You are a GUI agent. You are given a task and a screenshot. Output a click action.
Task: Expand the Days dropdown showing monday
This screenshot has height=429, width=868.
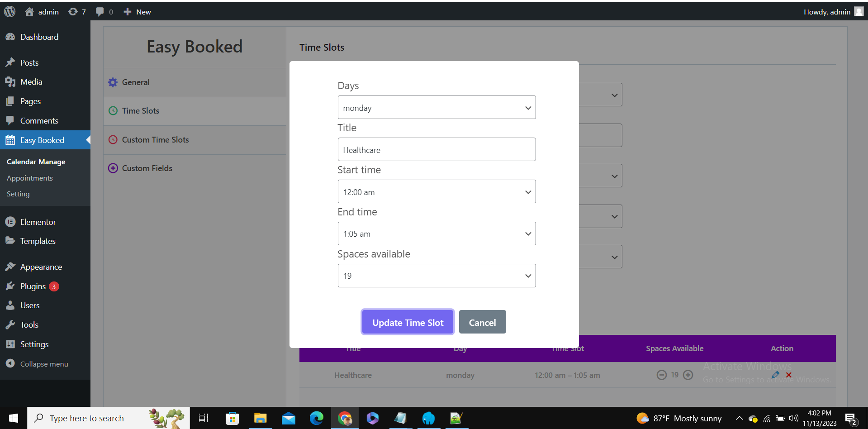coord(437,107)
